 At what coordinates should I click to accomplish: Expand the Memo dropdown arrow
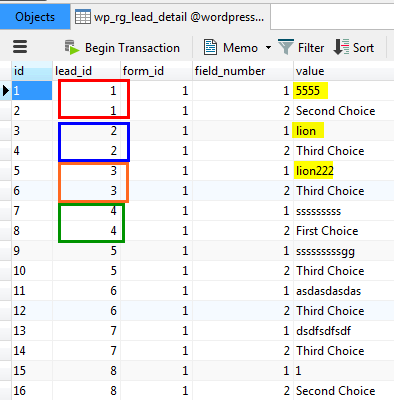coord(268,48)
